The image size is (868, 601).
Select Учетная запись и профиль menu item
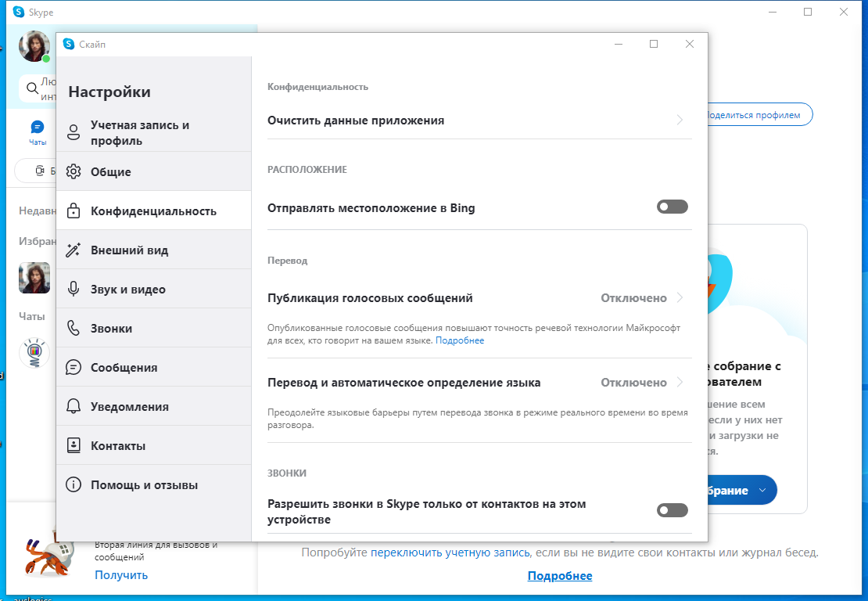(154, 133)
